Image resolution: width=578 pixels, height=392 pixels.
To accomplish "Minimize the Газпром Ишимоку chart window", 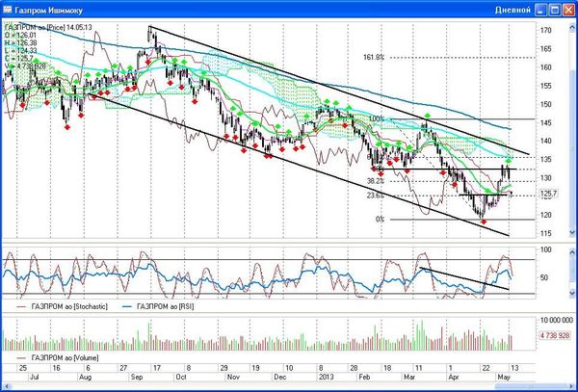I will click(x=540, y=10).
